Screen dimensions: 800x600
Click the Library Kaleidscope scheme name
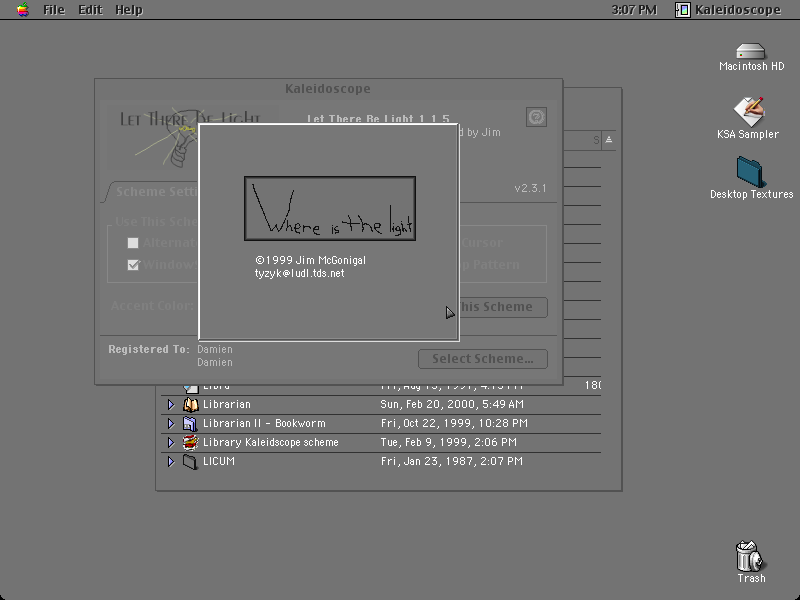pyautogui.click(x=270, y=442)
